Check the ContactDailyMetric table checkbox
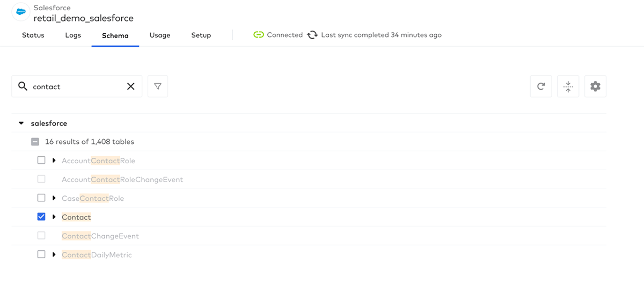 click(x=41, y=255)
